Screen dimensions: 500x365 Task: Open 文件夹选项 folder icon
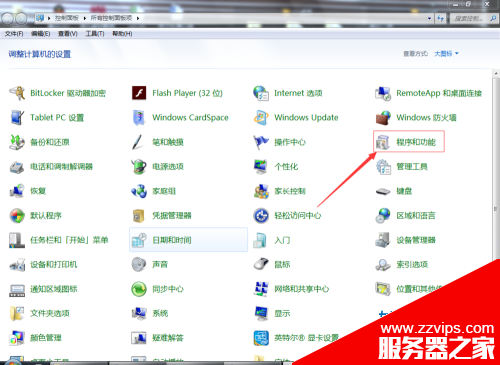click(x=17, y=313)
